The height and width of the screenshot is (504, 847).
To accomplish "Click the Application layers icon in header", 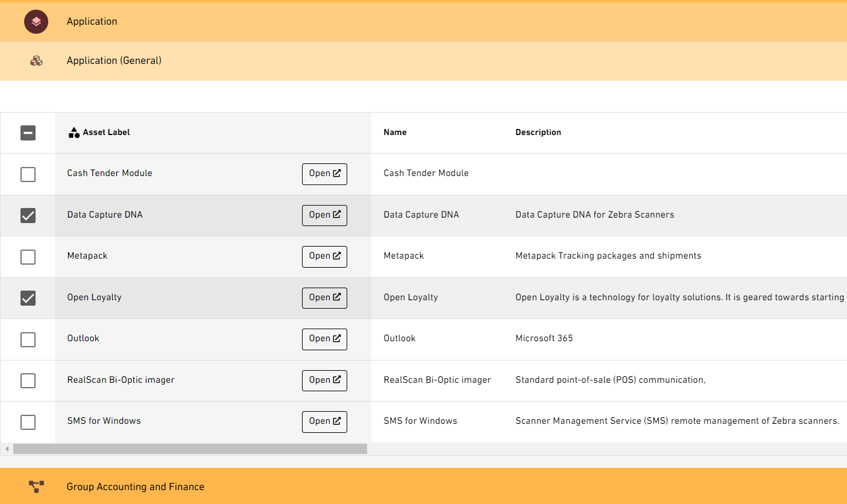I will coord(36,22).
